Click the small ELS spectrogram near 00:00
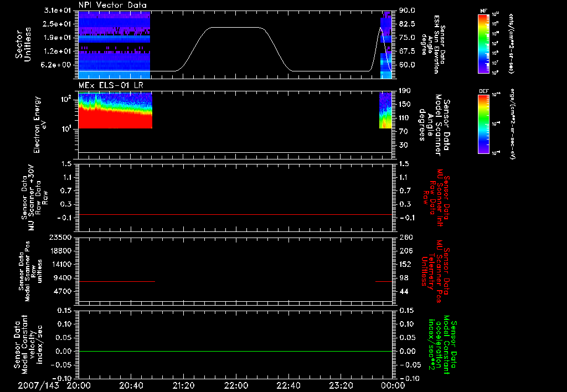 click(385, 110)
